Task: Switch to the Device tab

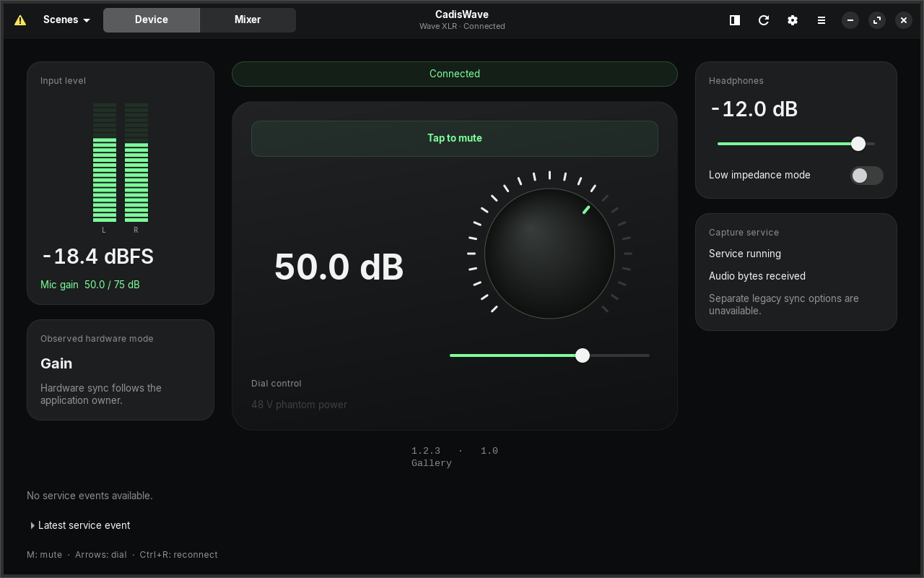Action: 152,20
